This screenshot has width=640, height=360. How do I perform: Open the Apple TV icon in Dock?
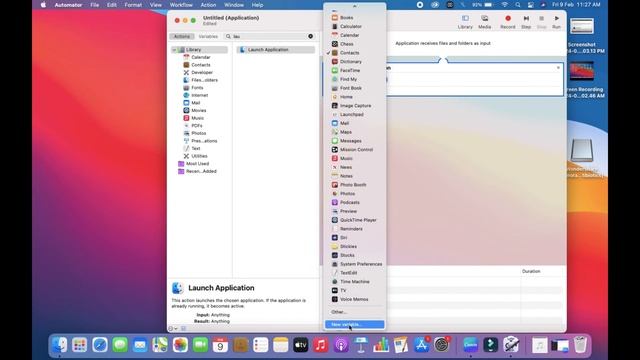300,345
